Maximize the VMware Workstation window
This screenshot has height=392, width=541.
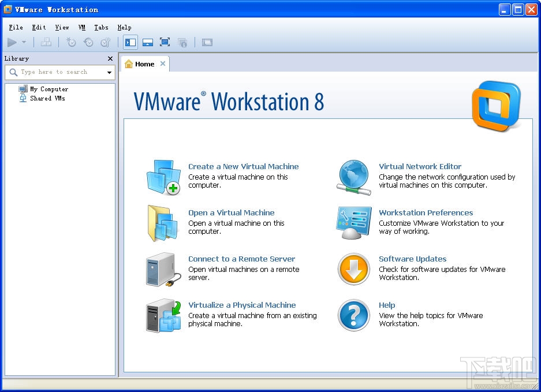(x=518, y=10)
